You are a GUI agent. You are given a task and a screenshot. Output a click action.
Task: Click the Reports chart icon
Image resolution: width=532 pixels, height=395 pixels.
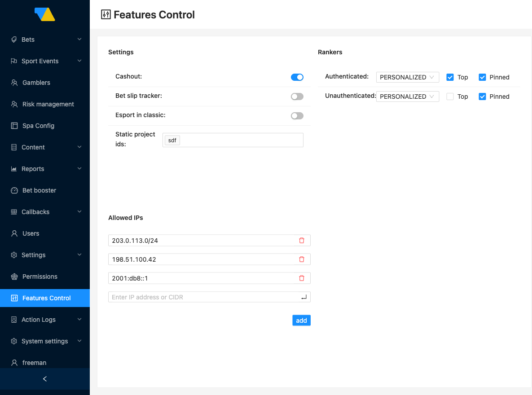coord(14,169)
